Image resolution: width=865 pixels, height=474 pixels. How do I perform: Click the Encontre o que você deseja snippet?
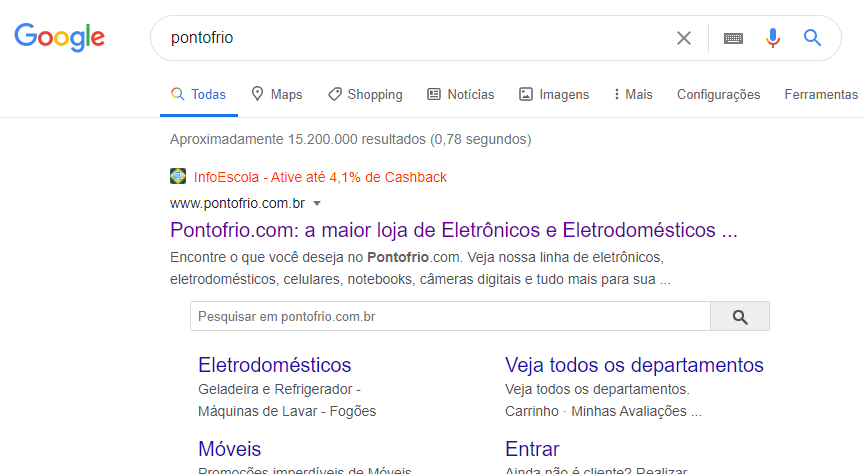[420, 268]
